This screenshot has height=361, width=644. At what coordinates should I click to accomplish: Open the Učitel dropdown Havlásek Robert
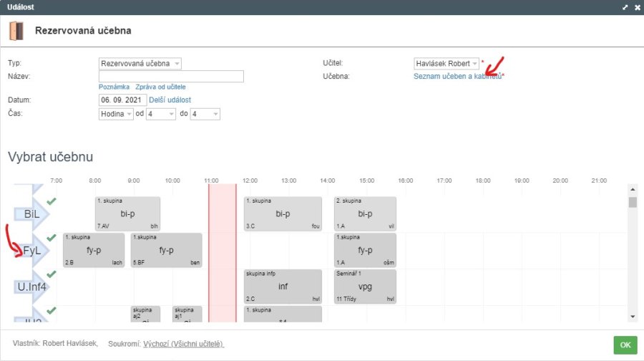click(447, 64)
